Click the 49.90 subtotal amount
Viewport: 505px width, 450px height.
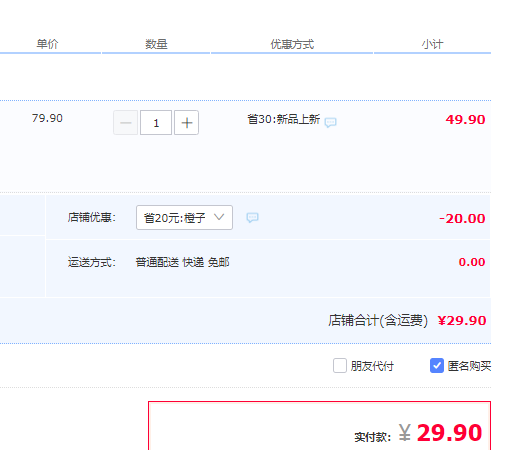coord(465,120)
